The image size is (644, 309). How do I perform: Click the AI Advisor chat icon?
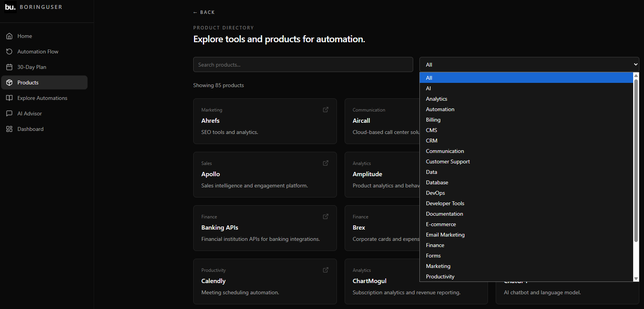[9, 113]
